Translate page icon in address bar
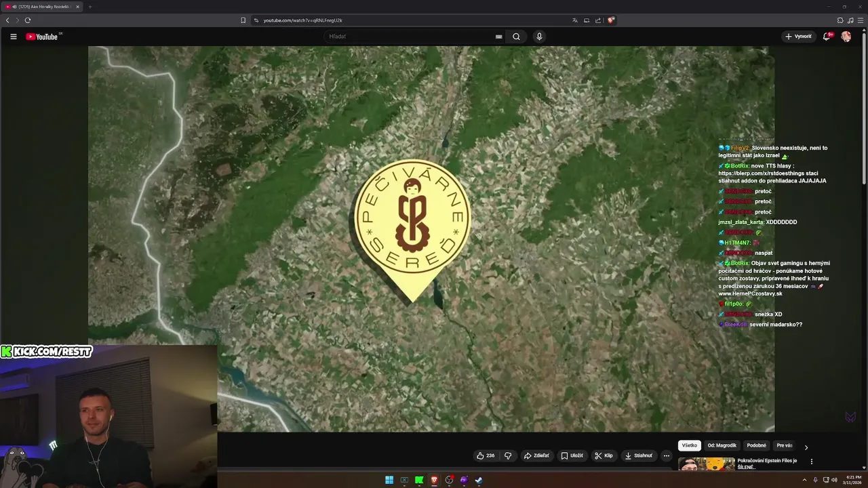868x488 pixels. (575, 20)
